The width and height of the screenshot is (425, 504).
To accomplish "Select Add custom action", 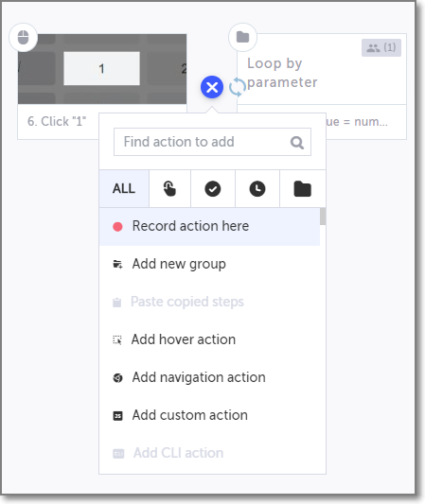I will click(209, 415).
